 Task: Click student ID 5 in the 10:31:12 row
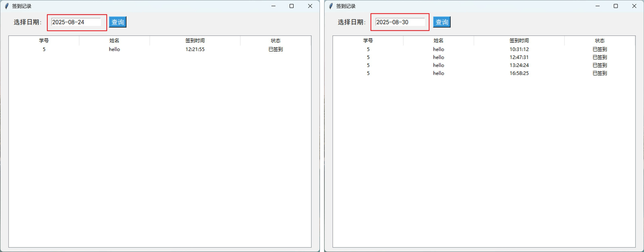(x=368, y=49)
